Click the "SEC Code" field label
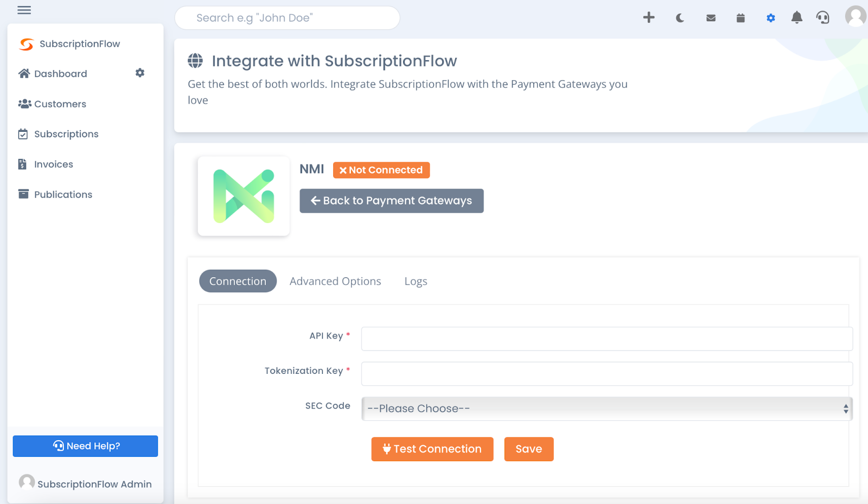Viewport: 868px width, 504px height. (x=328, y=406)
